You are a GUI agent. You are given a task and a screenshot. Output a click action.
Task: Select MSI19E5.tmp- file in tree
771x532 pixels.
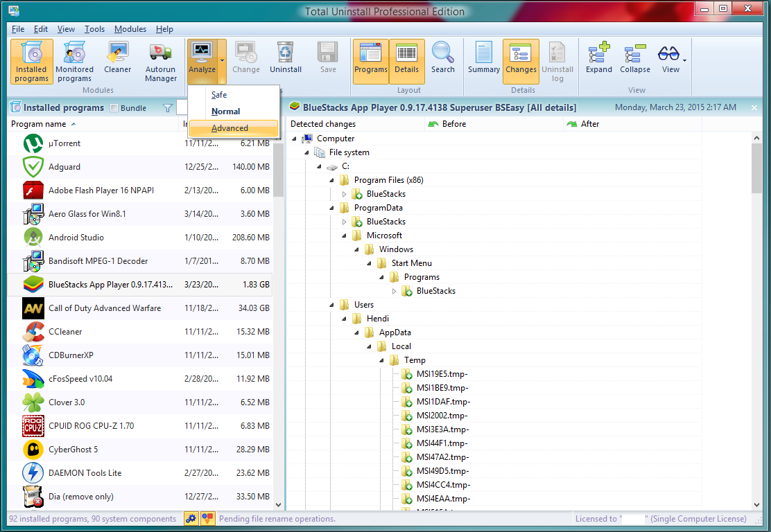click(x=442, y=374)
